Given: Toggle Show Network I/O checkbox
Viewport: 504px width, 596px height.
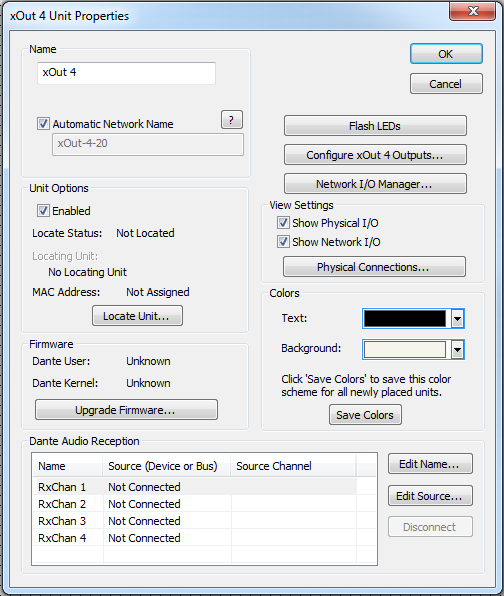Looking at the screenshot, I should (x=283, y=242).
